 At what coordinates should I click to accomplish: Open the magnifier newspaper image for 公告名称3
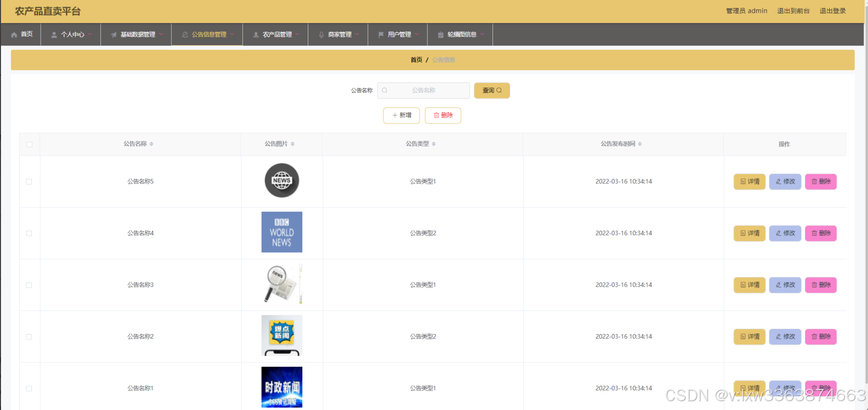click(x=282, y=284)
